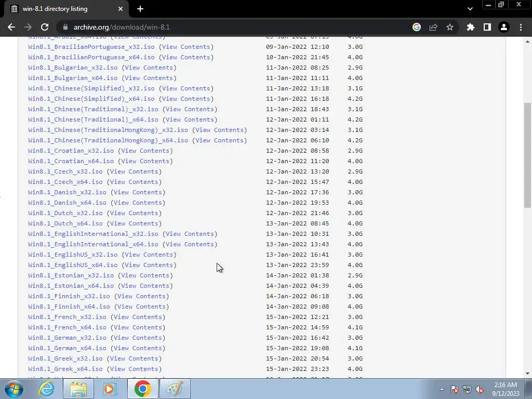The height and width of the screenshot is (399, 532).
Task: Close the win-8.1 directory listing tab
Action: click(x=121, y=9)
